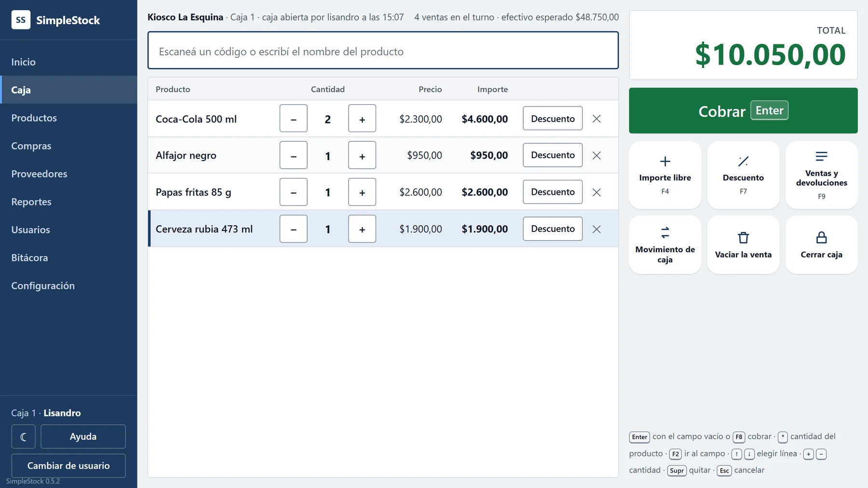
Task: Click the Papas fritas 85 g product name
Action: (x=193, y=192)
